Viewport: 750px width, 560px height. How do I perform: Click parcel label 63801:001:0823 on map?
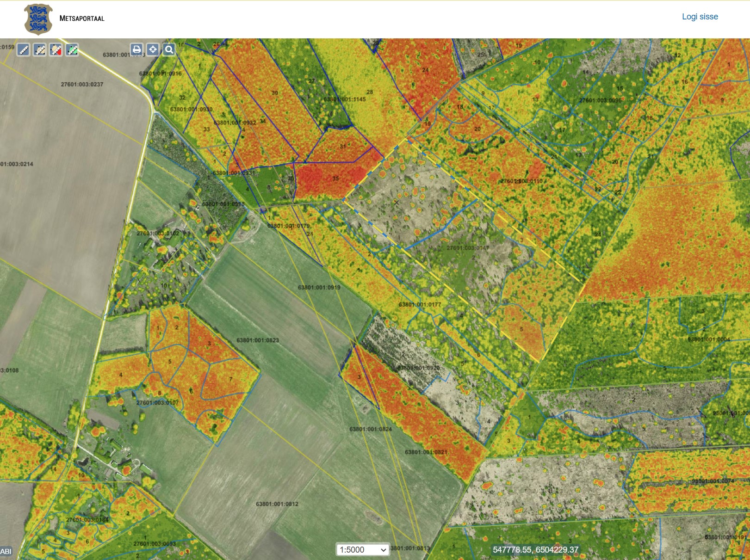point(258,340)
